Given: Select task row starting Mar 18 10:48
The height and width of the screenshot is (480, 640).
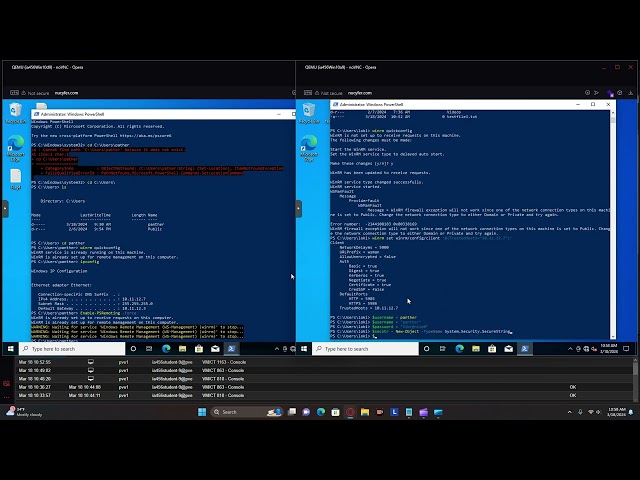Looking at the screenshot, I should tap(324, 379).
